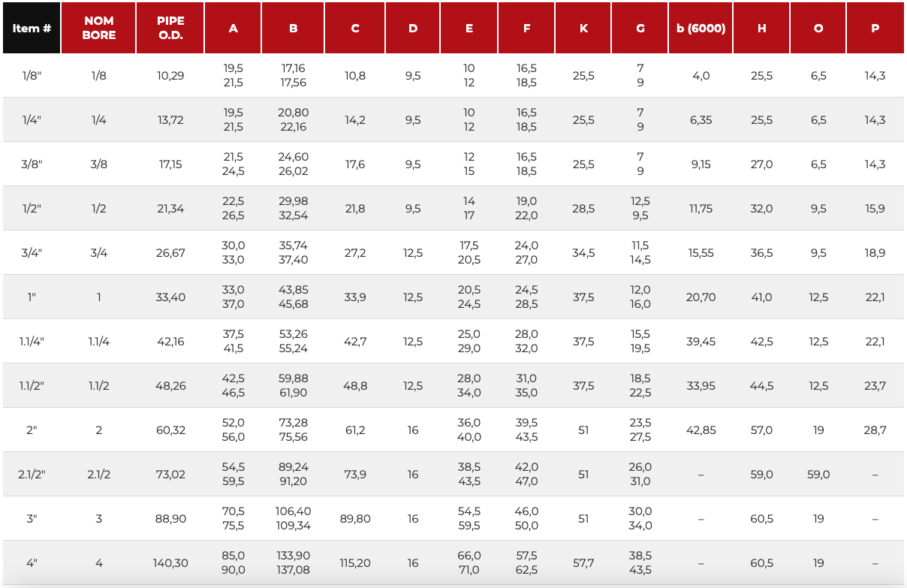
Task: Select pipe O.D. value 60,32
Action: coord(170,430)
